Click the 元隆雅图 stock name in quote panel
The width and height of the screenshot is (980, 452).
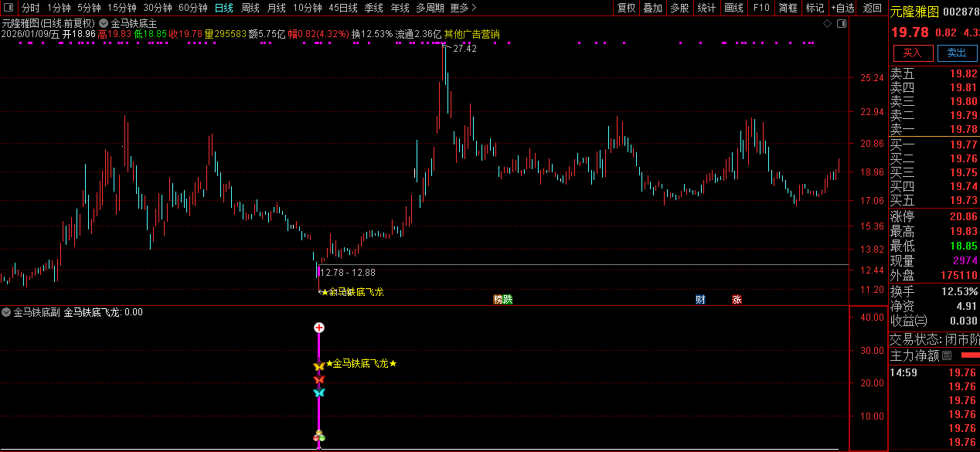pyautogui.click(x=914, y=11)
